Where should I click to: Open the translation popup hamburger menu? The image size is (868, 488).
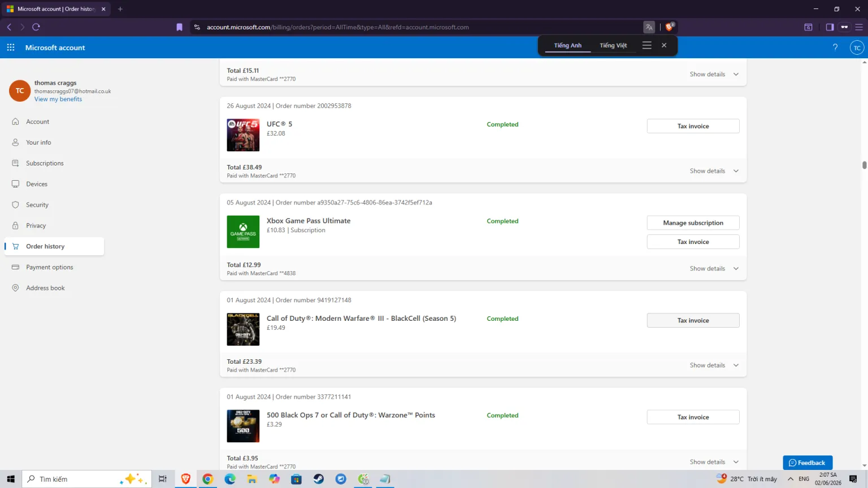[x=647, y=45]
